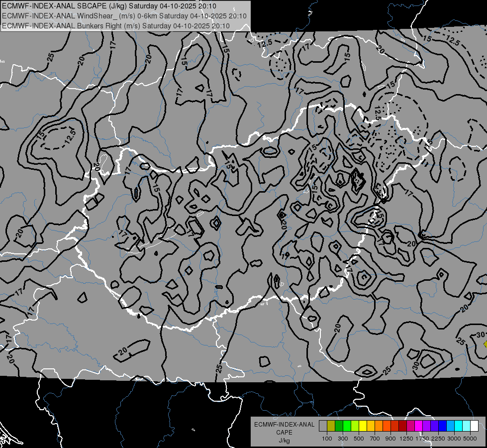Click the orange swatch right of 700
The image size is (487, 448).
(379, 426)
